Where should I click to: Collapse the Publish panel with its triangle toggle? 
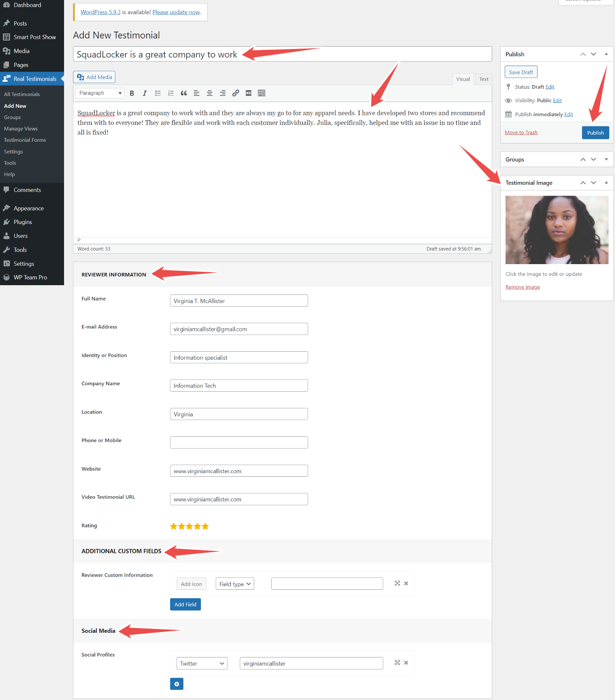[606, 54]
